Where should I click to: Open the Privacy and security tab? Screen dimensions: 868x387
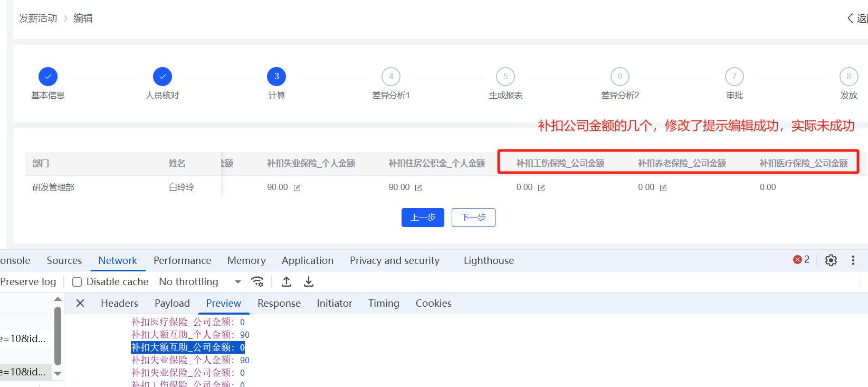pos(395,260)
